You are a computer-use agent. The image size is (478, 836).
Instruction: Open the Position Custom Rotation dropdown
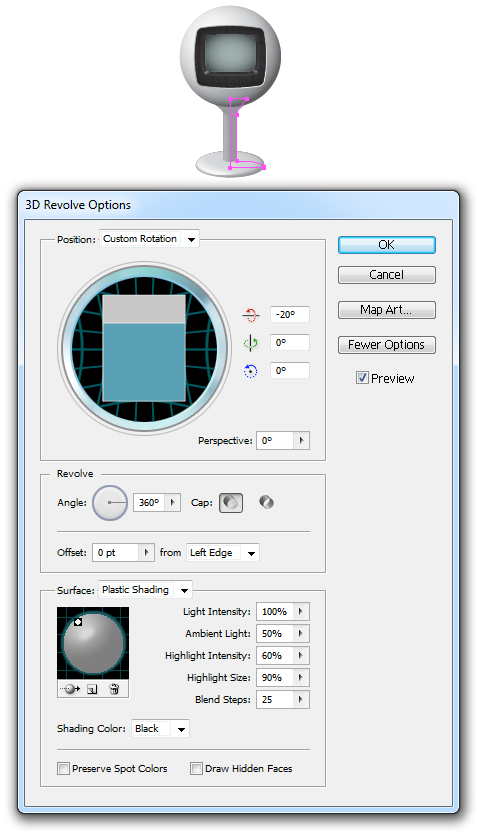(x=149, y=239)
